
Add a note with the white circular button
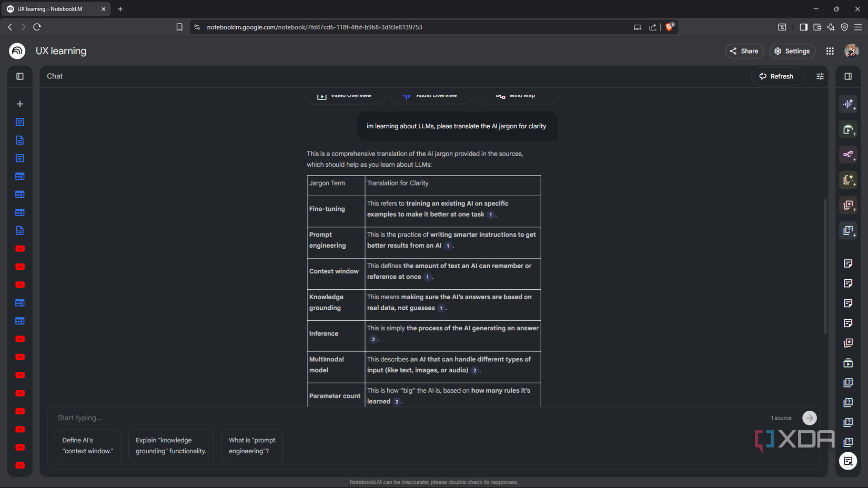(x=848, y=461)
